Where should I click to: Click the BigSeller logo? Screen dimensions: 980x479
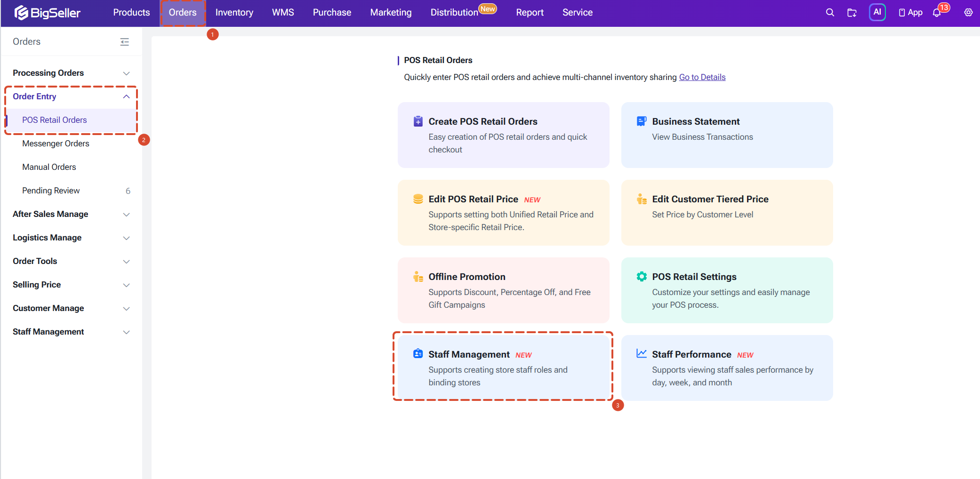tap(48, 13)
